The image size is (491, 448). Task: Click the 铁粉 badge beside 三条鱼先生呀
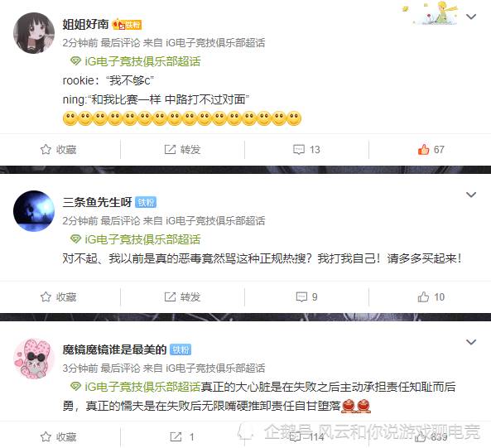pos(146,203)
